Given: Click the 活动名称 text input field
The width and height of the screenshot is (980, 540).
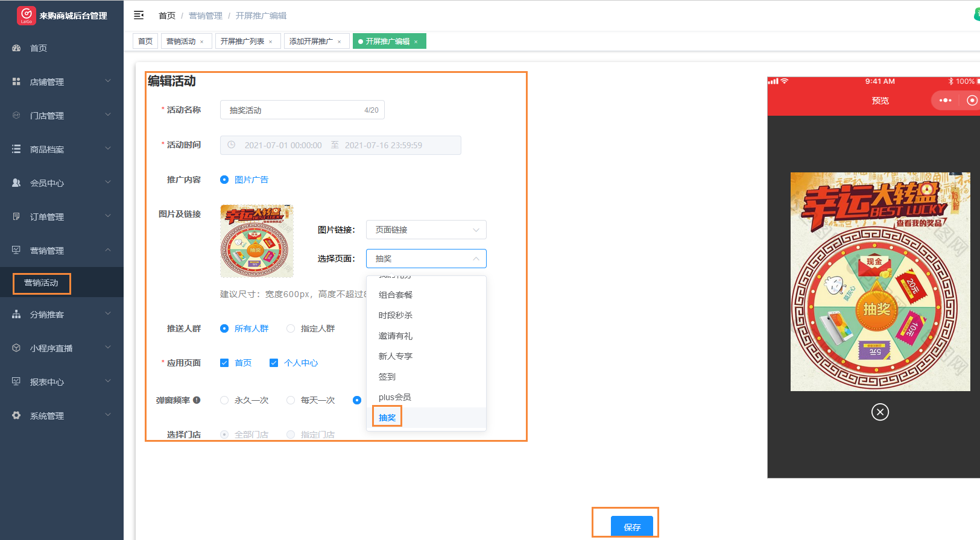Looking at the screenshot, I should 294,110.
